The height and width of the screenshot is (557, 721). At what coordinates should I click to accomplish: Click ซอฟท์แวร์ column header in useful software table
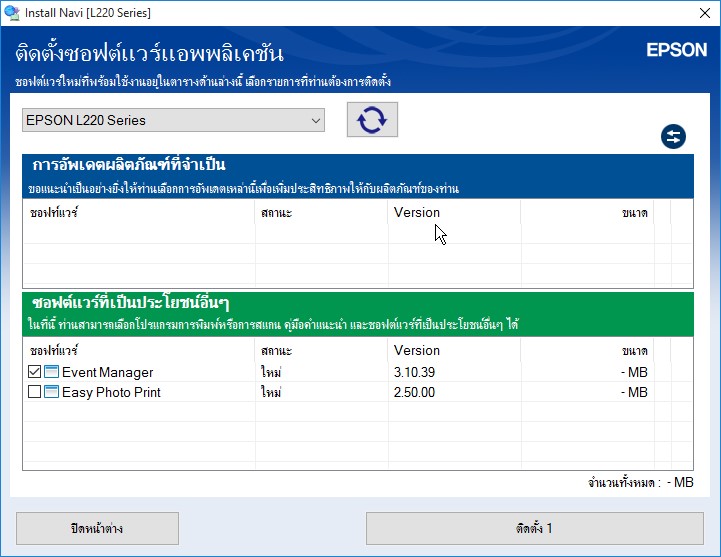point(53,350)
